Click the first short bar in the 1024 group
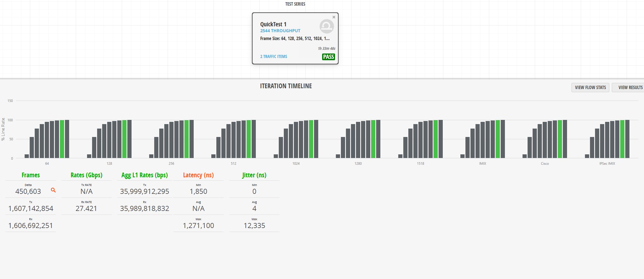 coord(276,156)
